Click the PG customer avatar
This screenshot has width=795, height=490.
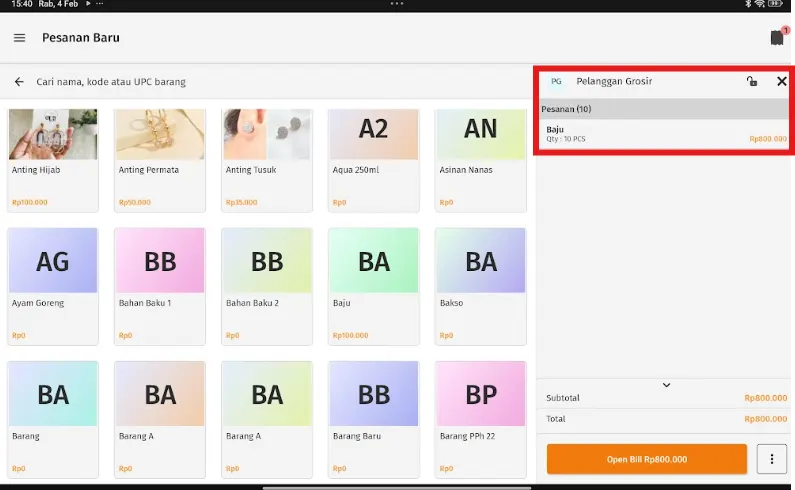[556, 82]
